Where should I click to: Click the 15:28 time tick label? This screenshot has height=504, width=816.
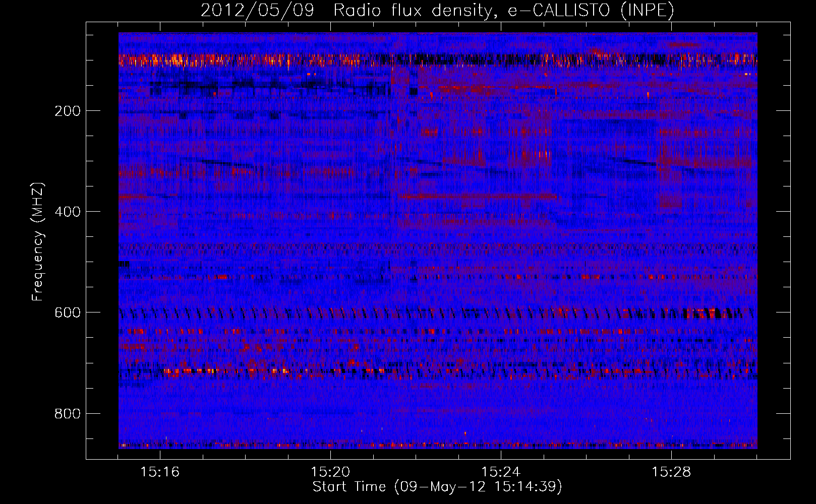(x=671, y=472)
